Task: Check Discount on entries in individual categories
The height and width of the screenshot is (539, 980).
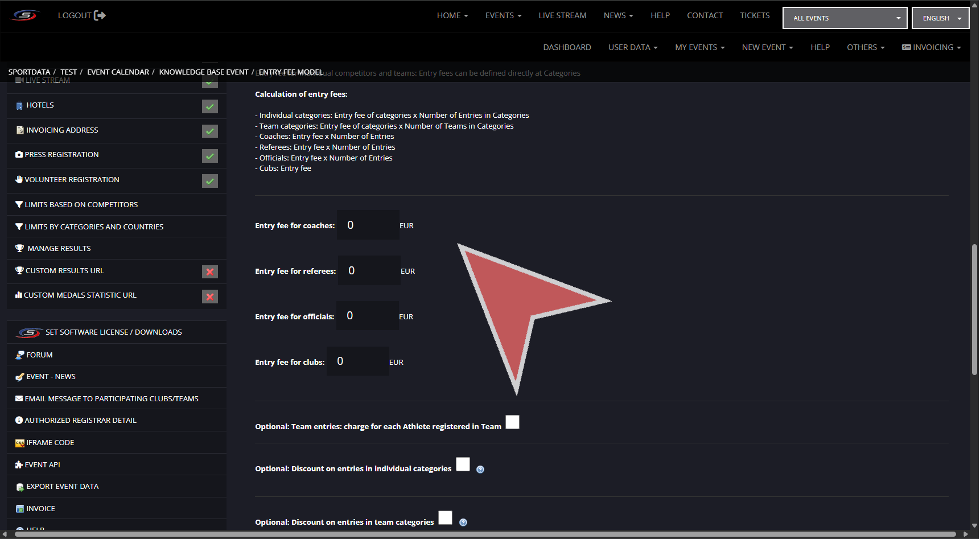Action: click(463, 464)
